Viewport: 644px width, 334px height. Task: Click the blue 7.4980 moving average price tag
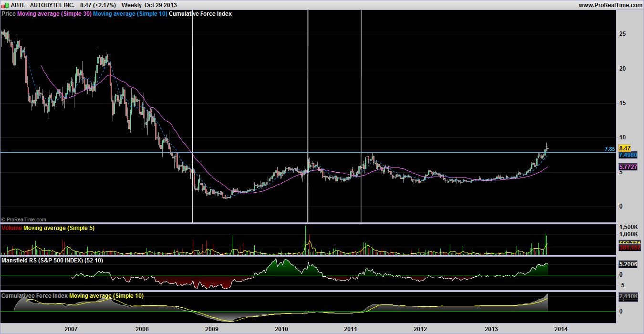627,155
